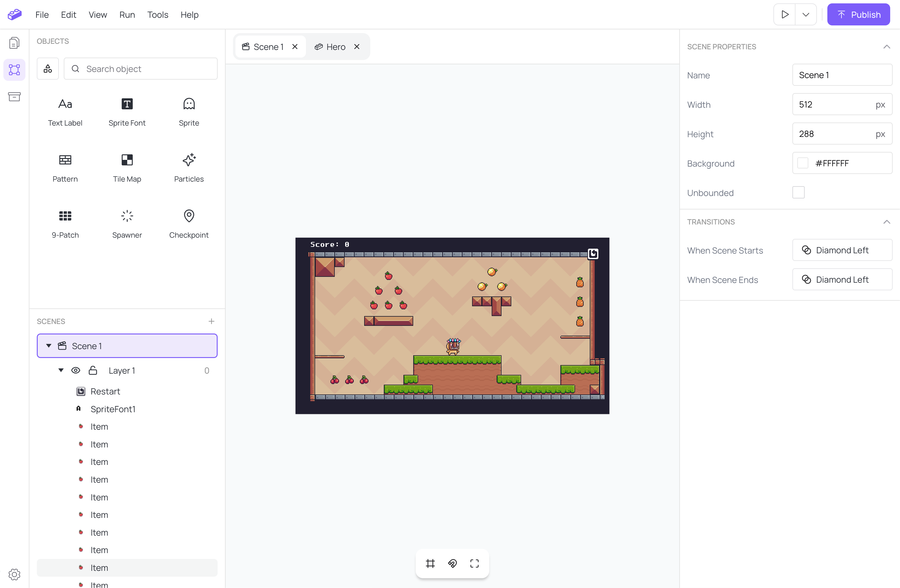Select the Tile Map object type
The image size is (900, 588).
point(127,168)
